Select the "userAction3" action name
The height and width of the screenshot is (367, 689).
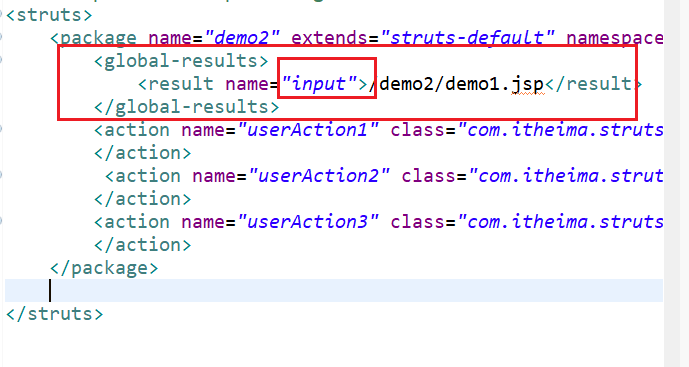pos(308,222)
